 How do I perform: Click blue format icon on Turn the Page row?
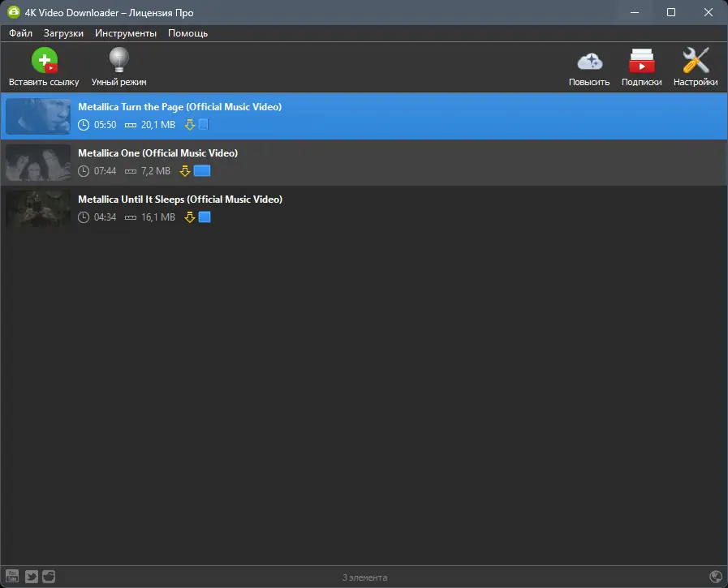[x=204, y=124]
